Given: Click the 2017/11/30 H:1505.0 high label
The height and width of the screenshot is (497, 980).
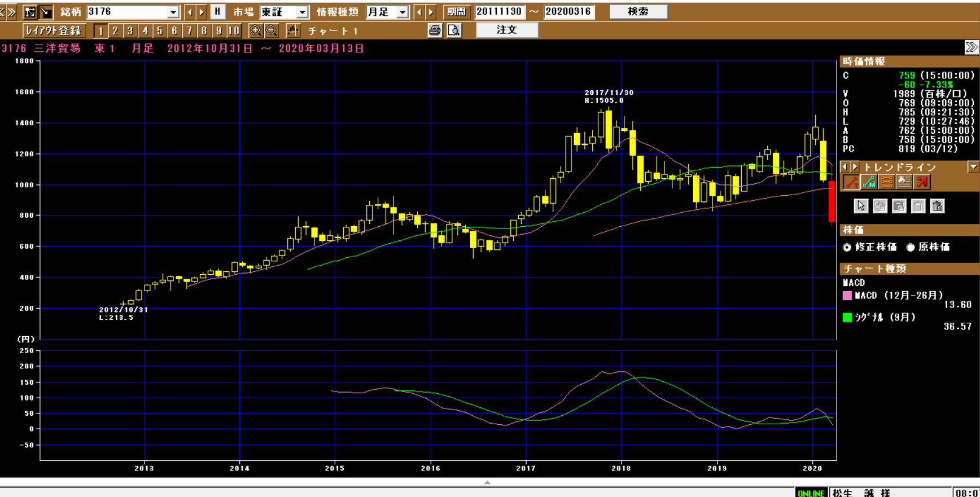Looking at the screenshot, I should pos(609,96).
